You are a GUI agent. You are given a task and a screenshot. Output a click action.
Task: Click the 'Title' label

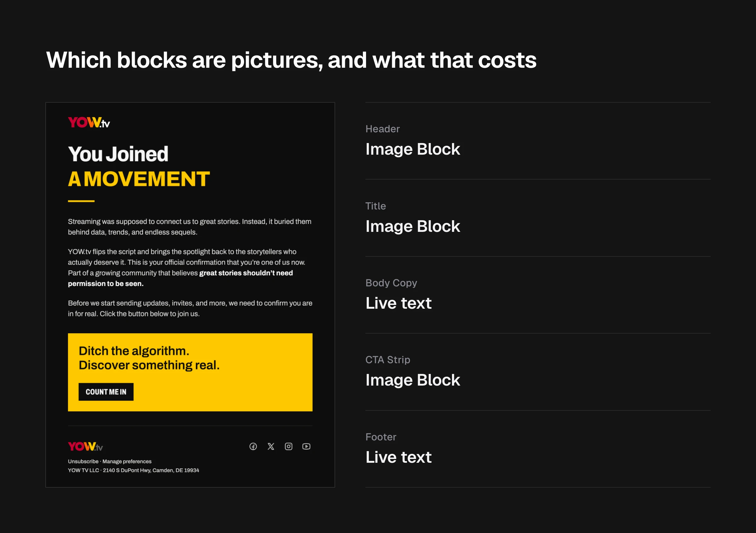[x=376, y=206]
